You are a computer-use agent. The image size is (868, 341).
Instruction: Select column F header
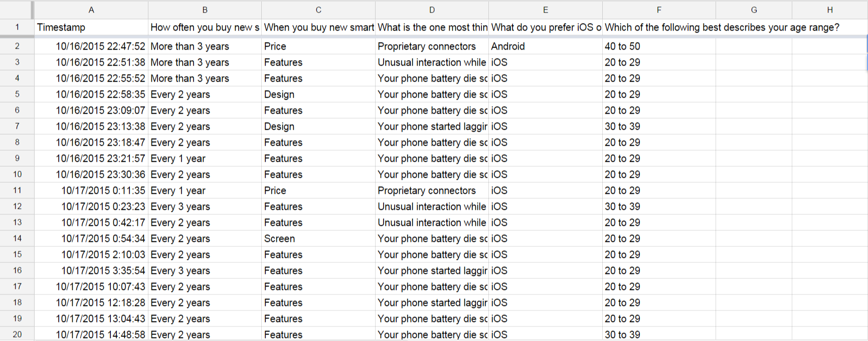click(x=659, y=10)
